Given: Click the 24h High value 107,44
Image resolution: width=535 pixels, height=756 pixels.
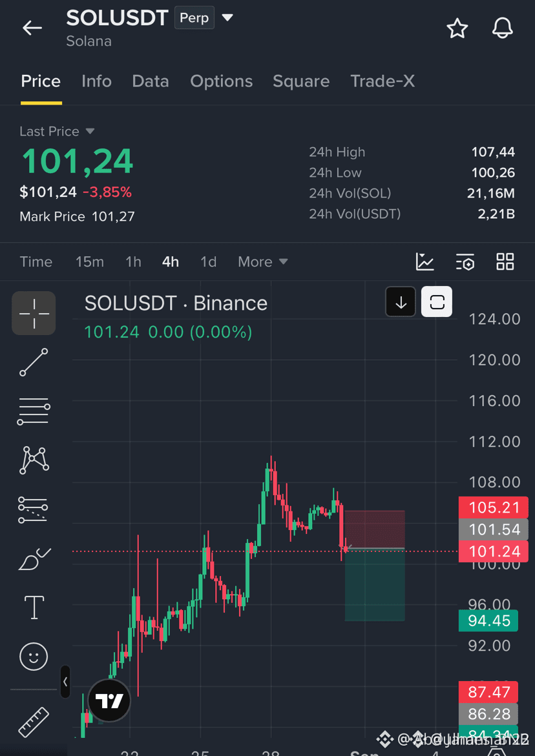Looking at the screenshot, I should coord(493,152).
